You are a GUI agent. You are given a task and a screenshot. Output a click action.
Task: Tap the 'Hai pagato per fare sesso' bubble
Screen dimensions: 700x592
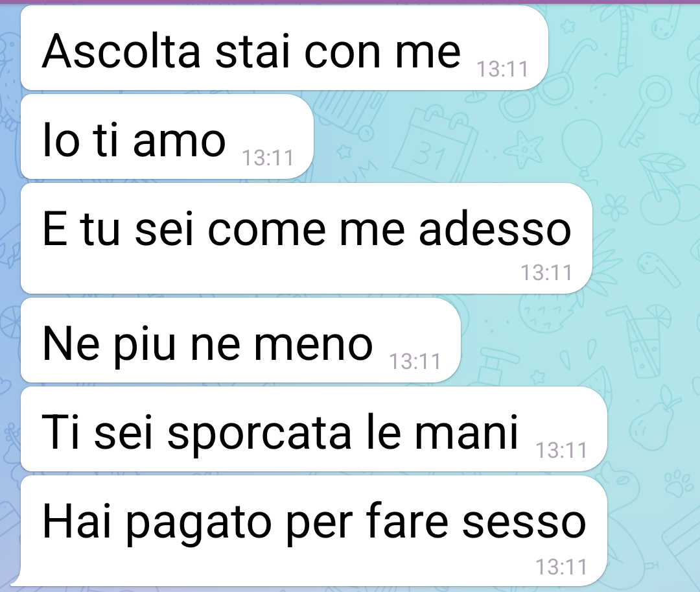click(314, 531)
